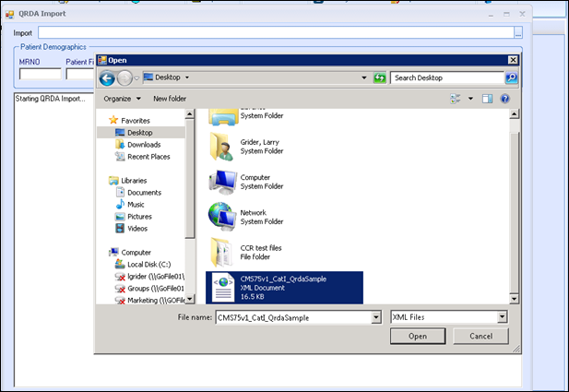
Task: Click the change view icon
Action: point(455,98)
